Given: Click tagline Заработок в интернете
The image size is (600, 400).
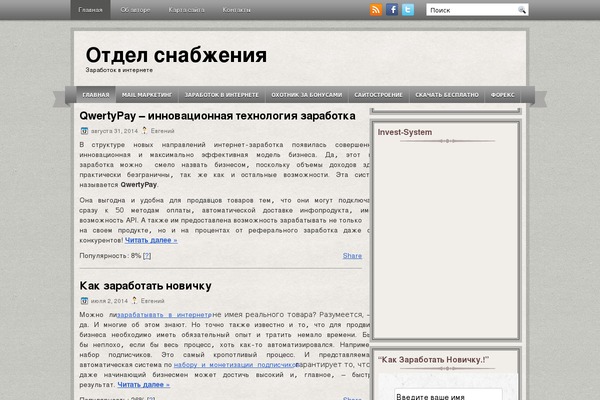Looking at the screenshot, I should point(119,70).
